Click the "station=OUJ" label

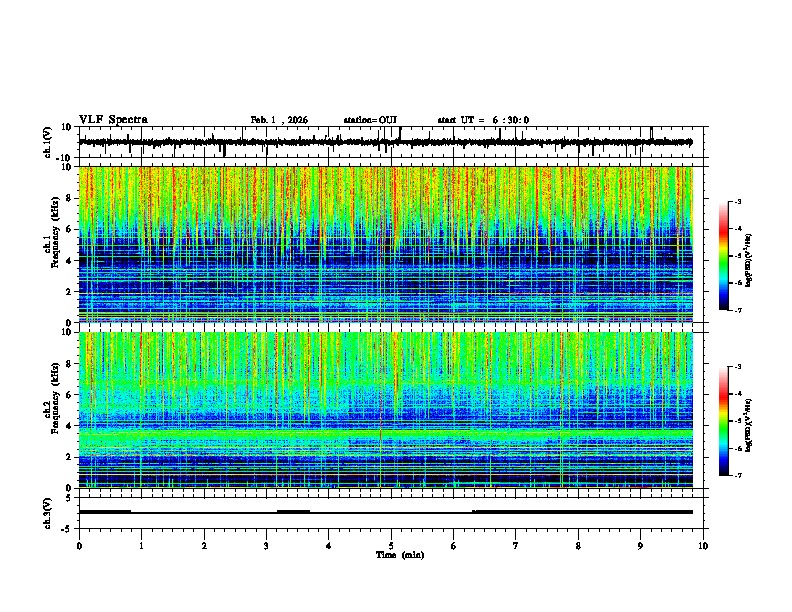pos(370,120)
